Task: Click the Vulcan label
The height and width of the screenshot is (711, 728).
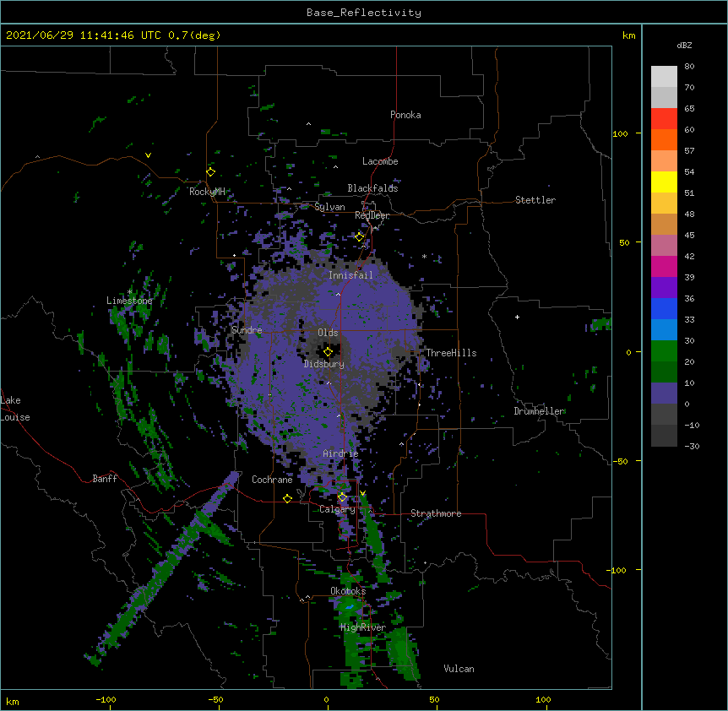Action: (x=459, y=669)
